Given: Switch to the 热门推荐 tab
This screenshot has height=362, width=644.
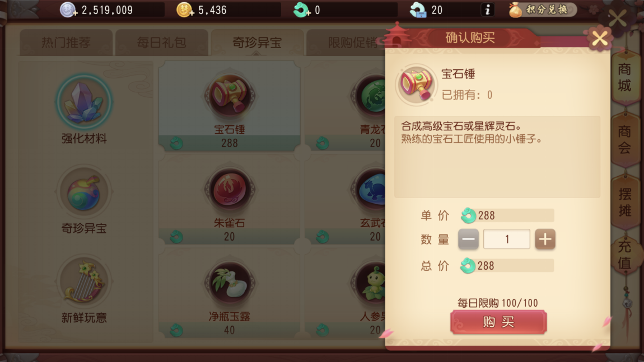Looking at the screenshot, I should [x=66, y=43].
